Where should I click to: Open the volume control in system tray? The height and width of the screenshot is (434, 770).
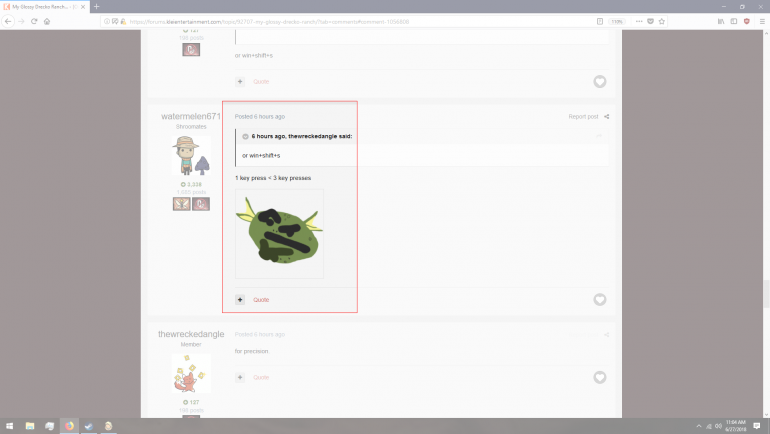[x=718, y=426]
